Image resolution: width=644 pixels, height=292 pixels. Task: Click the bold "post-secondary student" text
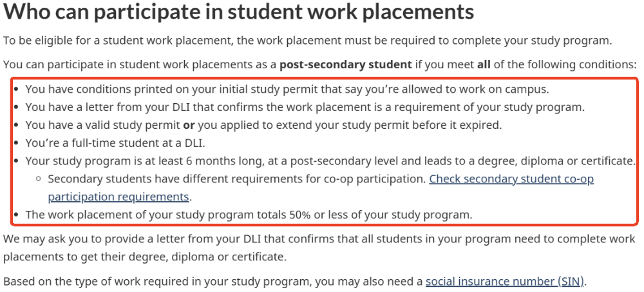[345, 65]
